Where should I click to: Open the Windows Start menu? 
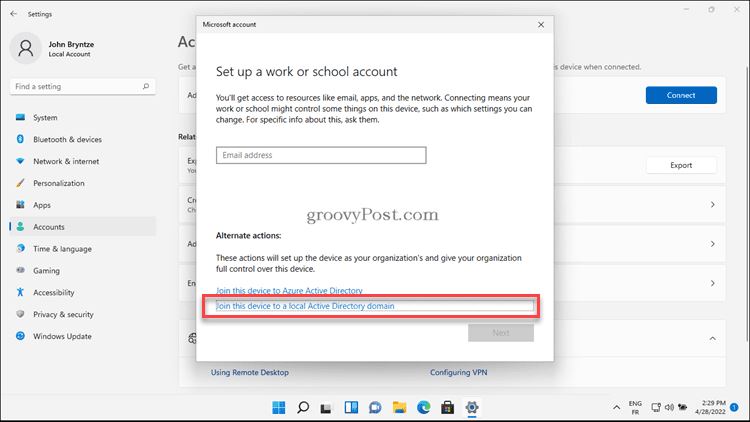pyautogui.click(x=279, y=407)
